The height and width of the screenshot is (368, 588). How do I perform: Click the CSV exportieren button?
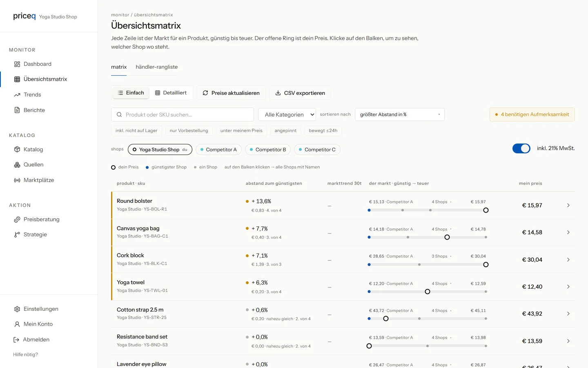point(300,93)
